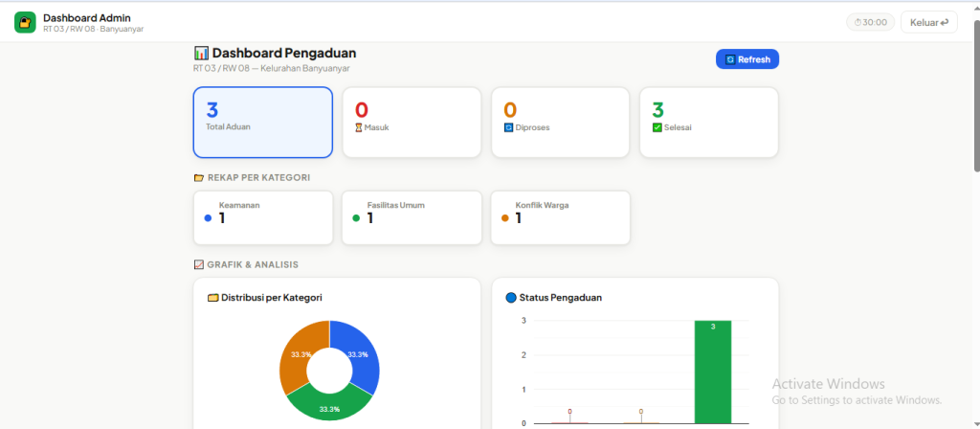Click the Konflik Warga category card
The height and width of the screenshot is (429, 980).
[560, 217]
